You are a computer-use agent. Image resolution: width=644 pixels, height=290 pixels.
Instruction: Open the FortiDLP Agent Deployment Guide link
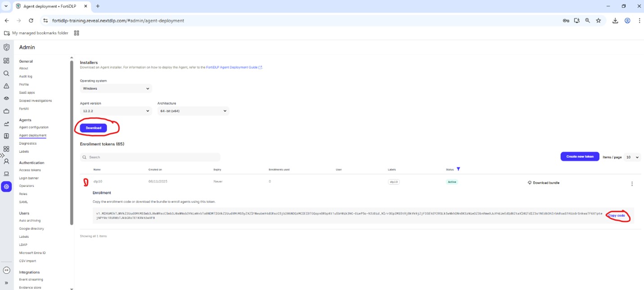coord(234,67)
